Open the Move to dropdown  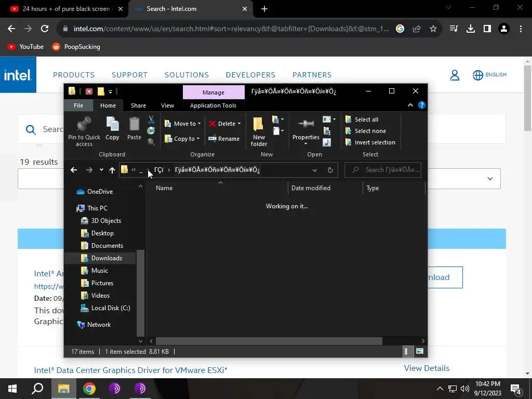pos(182,124)
